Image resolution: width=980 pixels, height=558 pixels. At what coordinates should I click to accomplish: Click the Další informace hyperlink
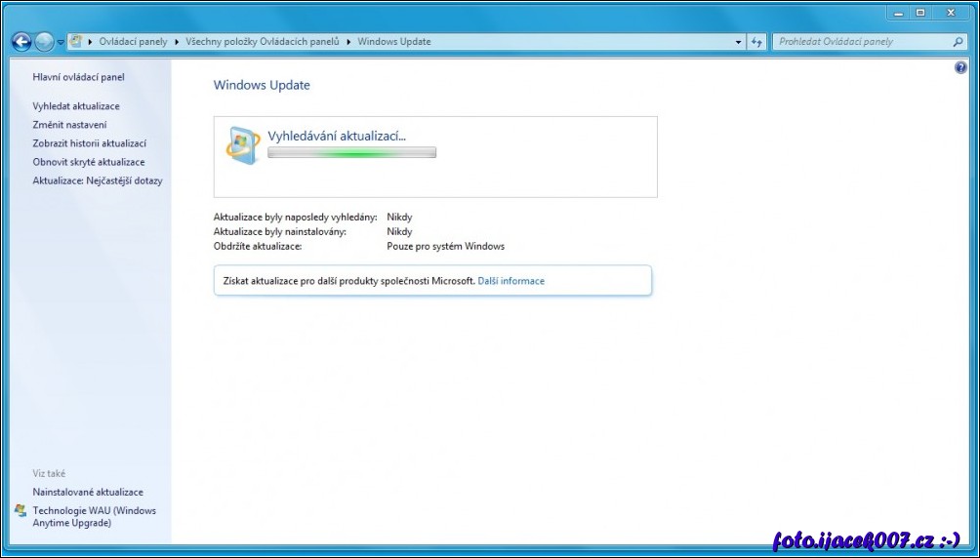[510, 281]
